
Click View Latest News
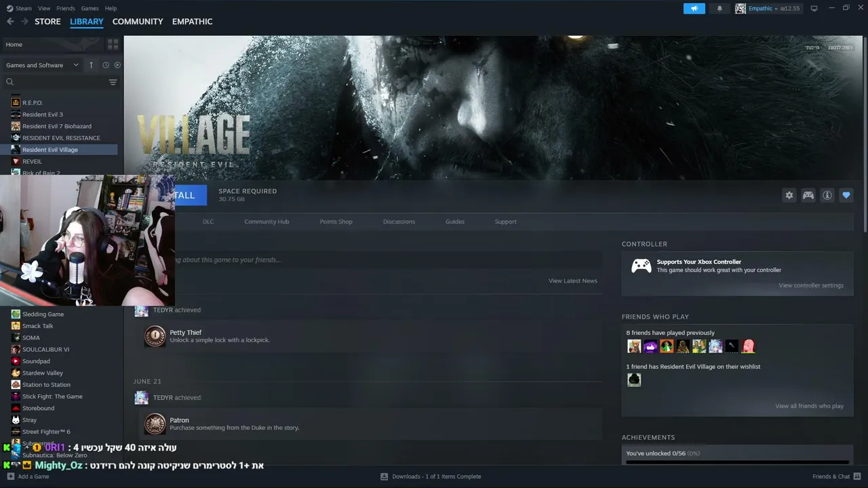click(x=573, y=281)
